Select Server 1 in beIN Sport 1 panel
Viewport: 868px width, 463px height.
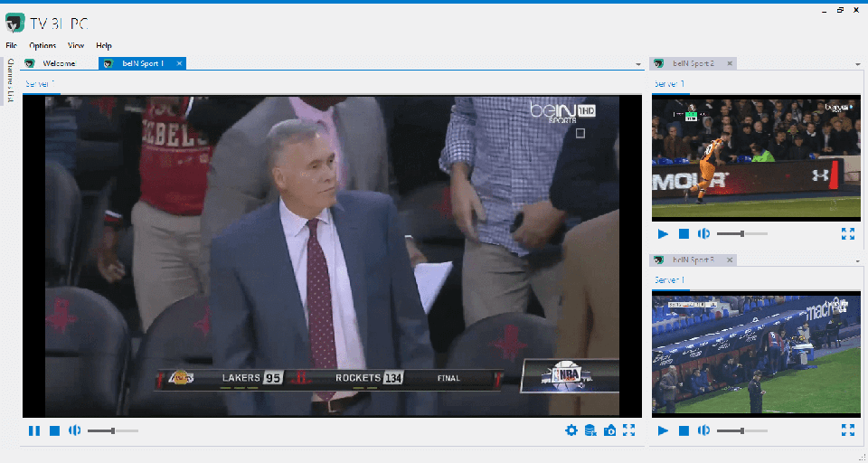[40, 83]
